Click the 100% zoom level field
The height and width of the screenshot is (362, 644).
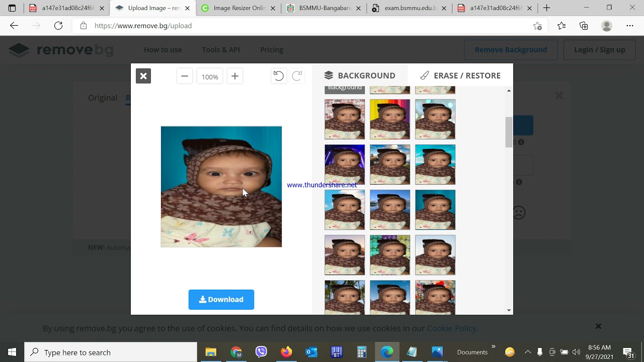pos(210,77)
